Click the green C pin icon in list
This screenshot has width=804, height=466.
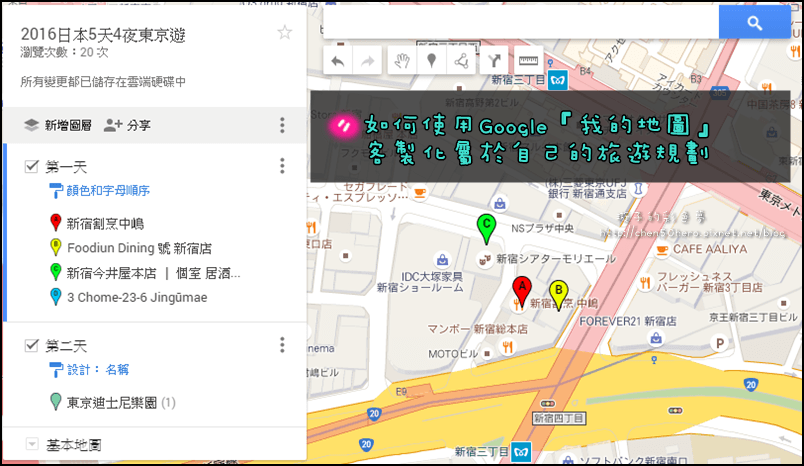click(x=55, y=272)
